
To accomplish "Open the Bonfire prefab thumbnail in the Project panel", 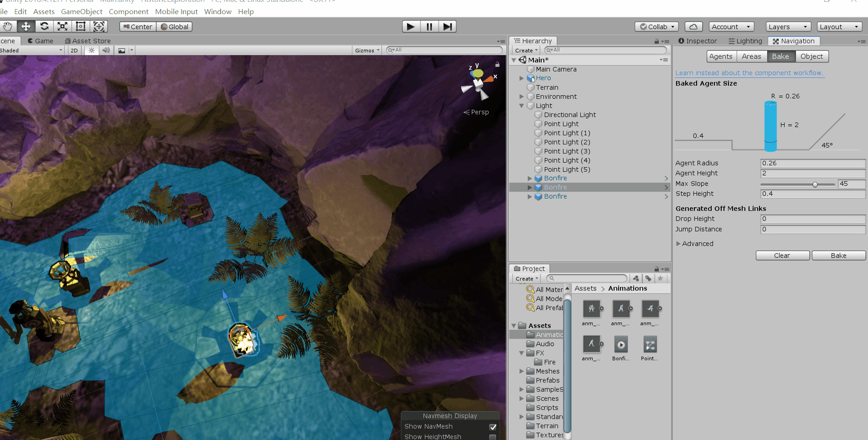I will [x=621, y=345].
